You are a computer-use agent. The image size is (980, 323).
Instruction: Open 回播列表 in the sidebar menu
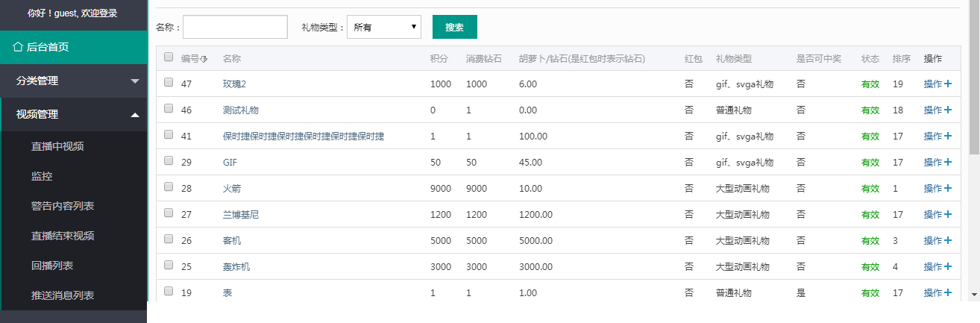click(x=52, y=266)
